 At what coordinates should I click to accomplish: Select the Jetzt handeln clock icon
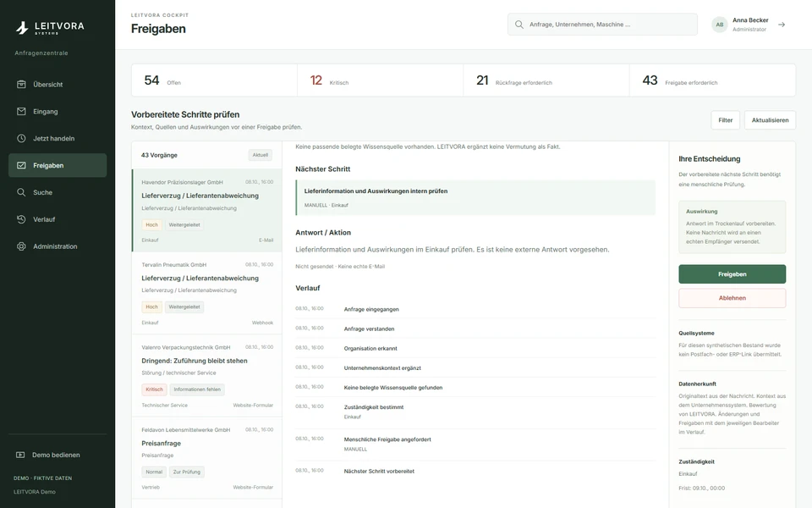[x=21, y=138]
